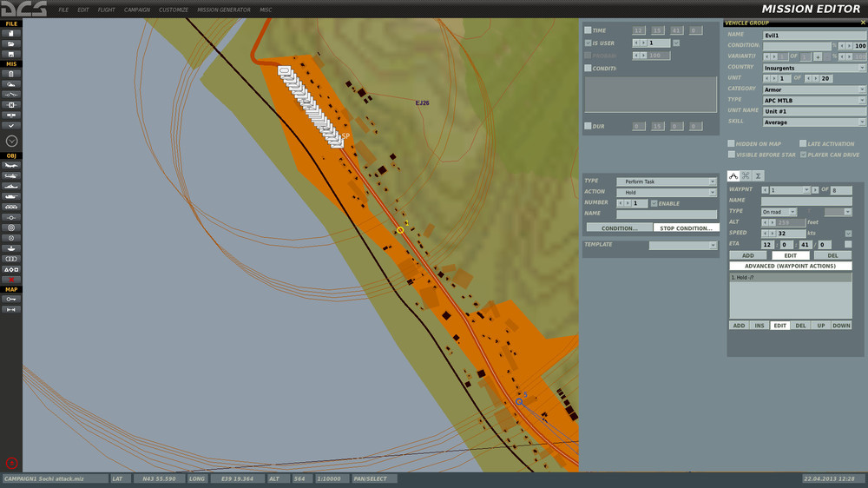Click the helicopter group icon in OBJ sidebar

point(12,175)
